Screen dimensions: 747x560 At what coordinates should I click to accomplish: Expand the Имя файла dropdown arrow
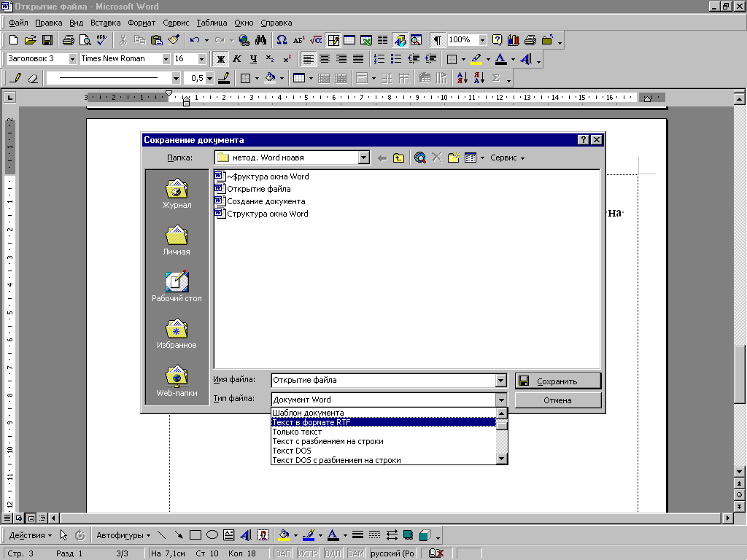(x=500, y=381)
